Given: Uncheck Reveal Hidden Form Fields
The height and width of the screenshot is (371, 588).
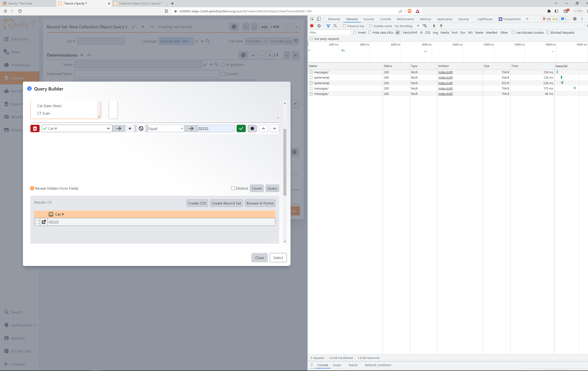Looking at the screenshot, I should pyautogui.click(x=32, y=188).
